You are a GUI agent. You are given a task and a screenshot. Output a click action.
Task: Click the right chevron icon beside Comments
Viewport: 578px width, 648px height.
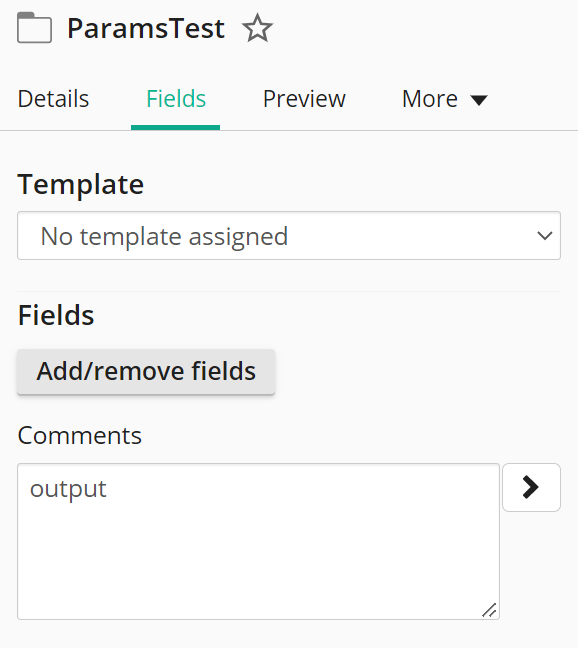point(531,487)
